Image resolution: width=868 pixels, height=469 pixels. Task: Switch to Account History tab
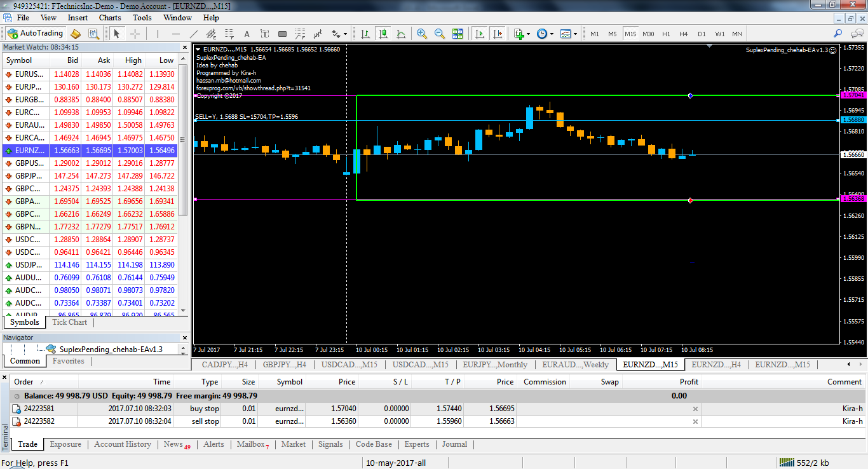(123, 444)
